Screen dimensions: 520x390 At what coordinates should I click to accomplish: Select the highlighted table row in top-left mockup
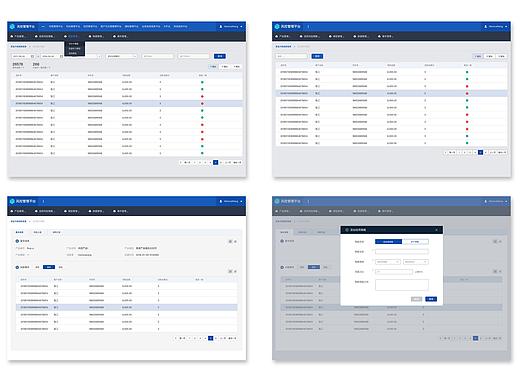(x=127, y=103)
